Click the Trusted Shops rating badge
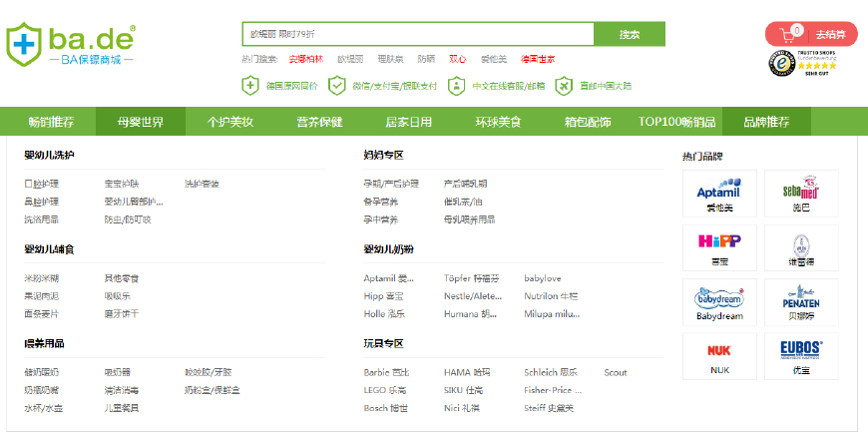This screenshot has height=432, width=868. 801,63
